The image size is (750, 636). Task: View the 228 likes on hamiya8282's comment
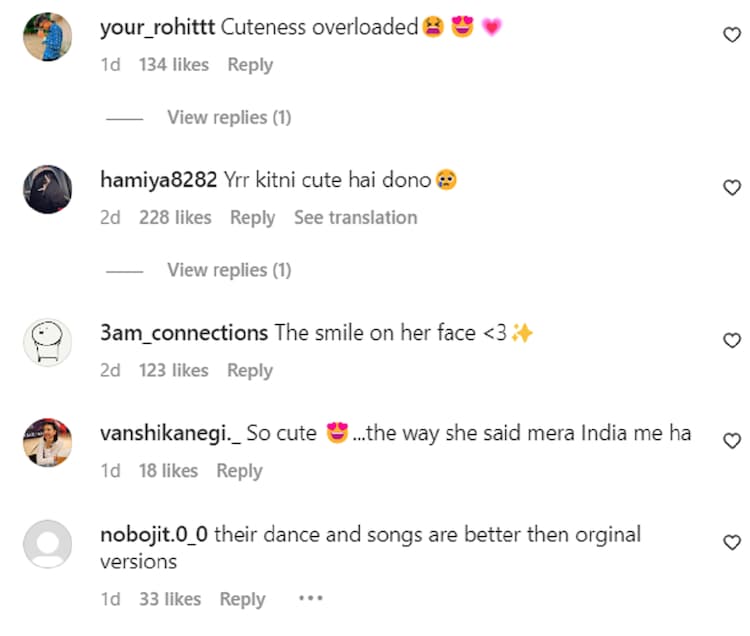175,217
